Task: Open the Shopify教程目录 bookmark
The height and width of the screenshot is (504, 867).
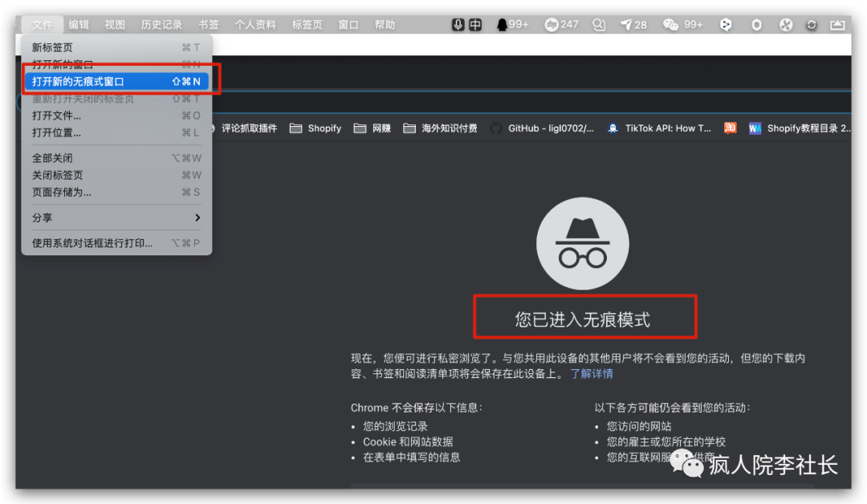Action: click(800, 128)
